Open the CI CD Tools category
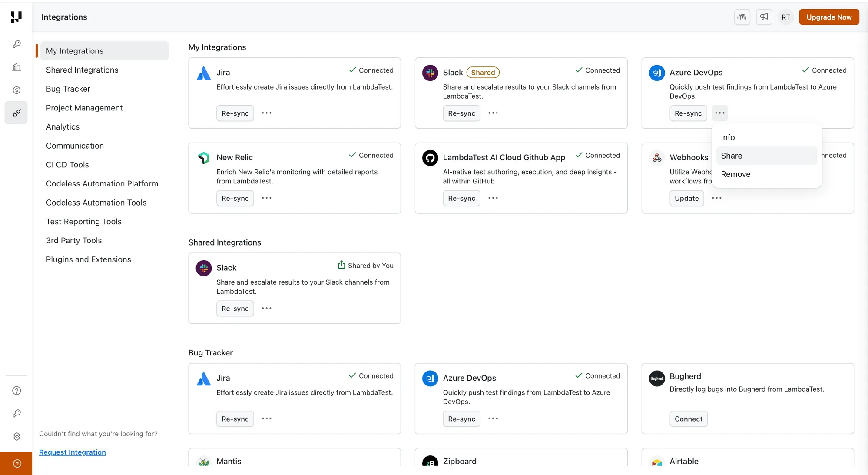868x475 pixels. [104, 165]
